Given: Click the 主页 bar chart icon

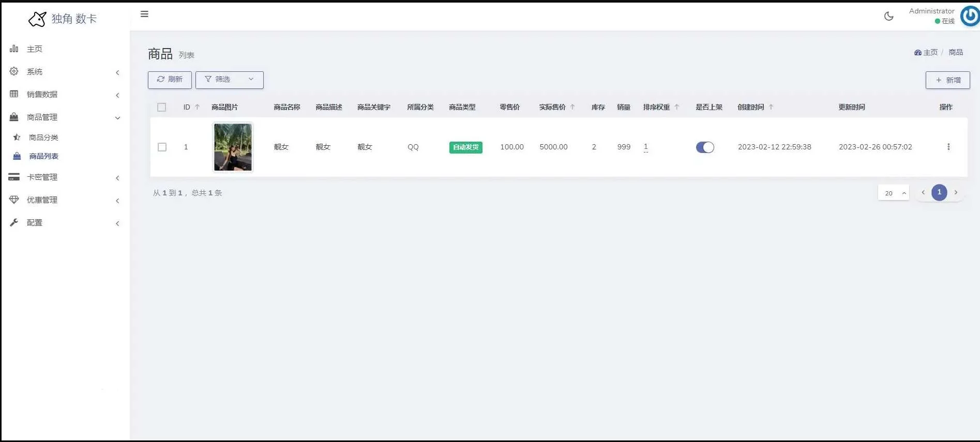Looking at the screenshot, I should point(14,49).
